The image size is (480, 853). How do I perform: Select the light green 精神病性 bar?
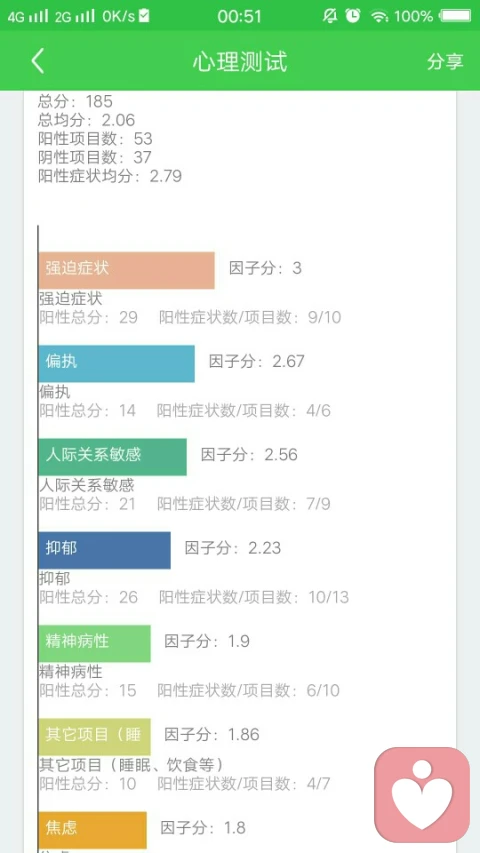pos(95,644)
